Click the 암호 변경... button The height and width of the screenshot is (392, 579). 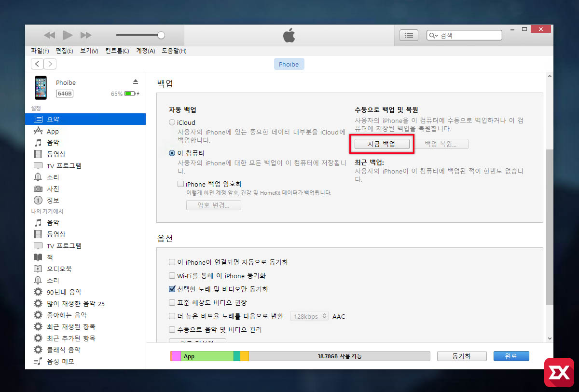[x=214, y=205]
